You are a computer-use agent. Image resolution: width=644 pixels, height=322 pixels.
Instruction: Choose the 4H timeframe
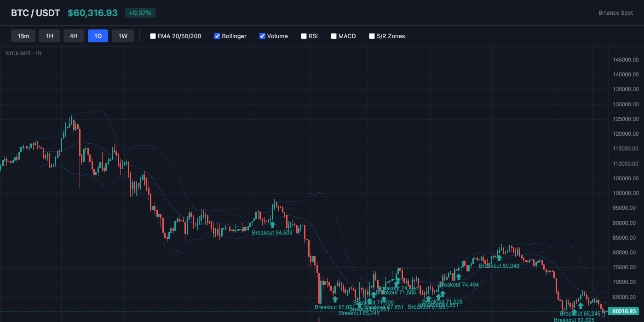[x=74, y=36]
